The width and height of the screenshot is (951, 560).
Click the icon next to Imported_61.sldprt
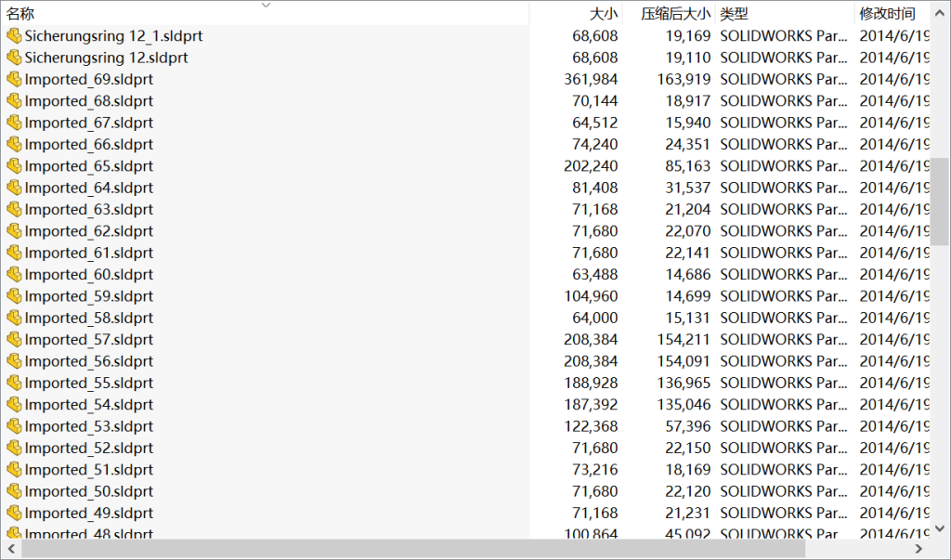14,254
